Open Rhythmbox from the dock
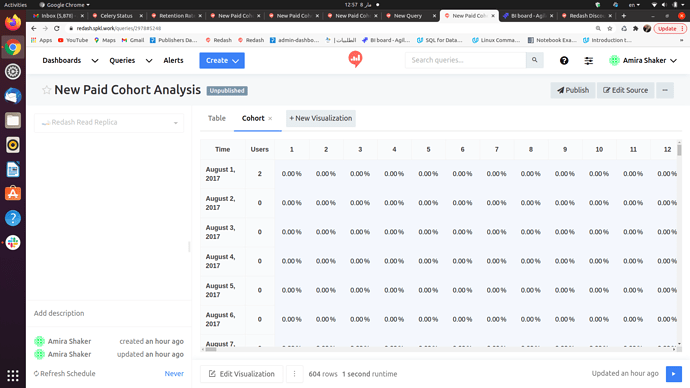 click(x=13, y=145)
